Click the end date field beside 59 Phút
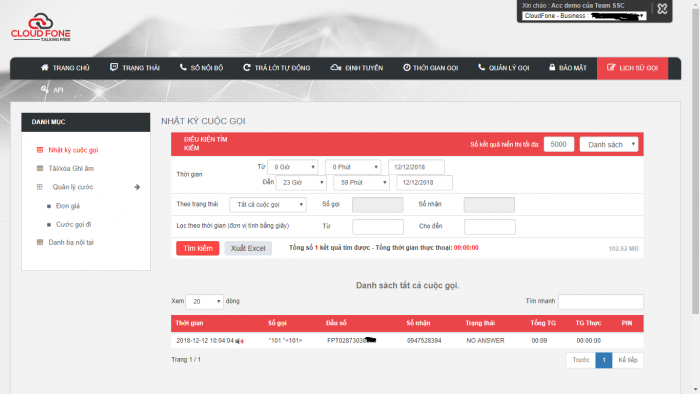Viewport: 700px width, 394px height. pos(425,182)
